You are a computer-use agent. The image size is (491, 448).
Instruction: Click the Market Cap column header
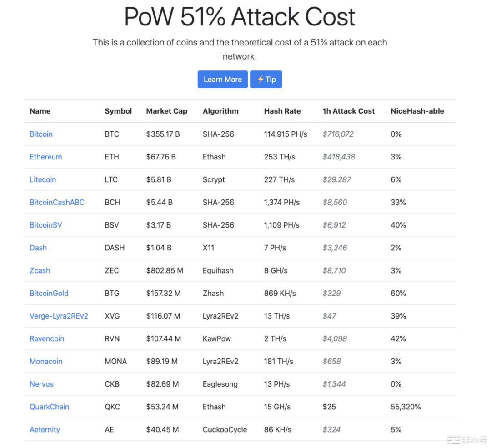coord(166,111)
